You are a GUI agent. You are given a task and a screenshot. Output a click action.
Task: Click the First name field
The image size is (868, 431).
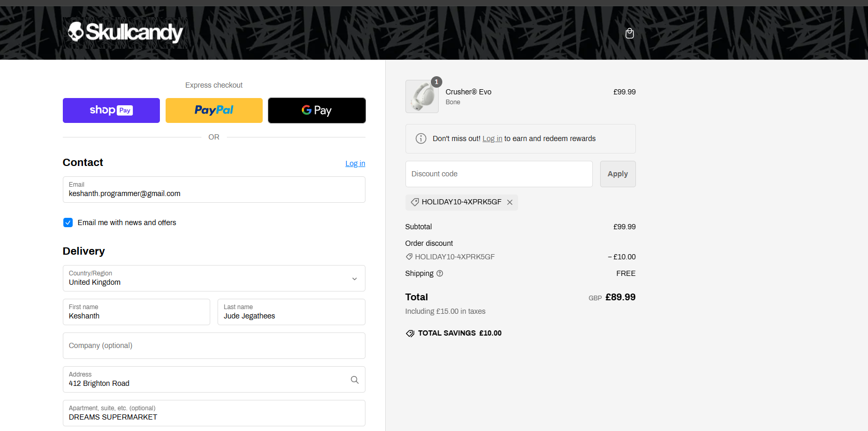(137, 312)
